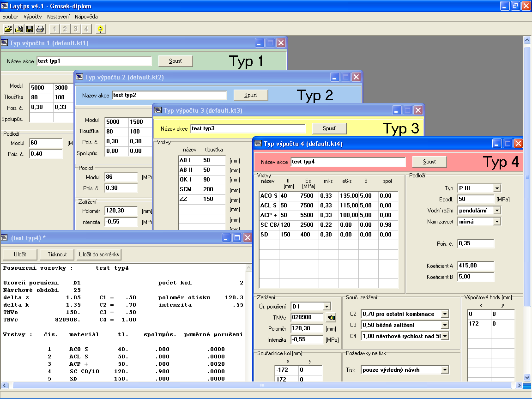Screen dimensions: 532x399
Task: Click the Intenzita field in Typ 4 window
Action: (308, 339)
